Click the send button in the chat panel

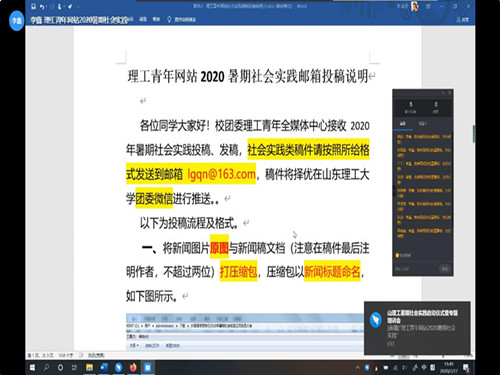point(445,268)
